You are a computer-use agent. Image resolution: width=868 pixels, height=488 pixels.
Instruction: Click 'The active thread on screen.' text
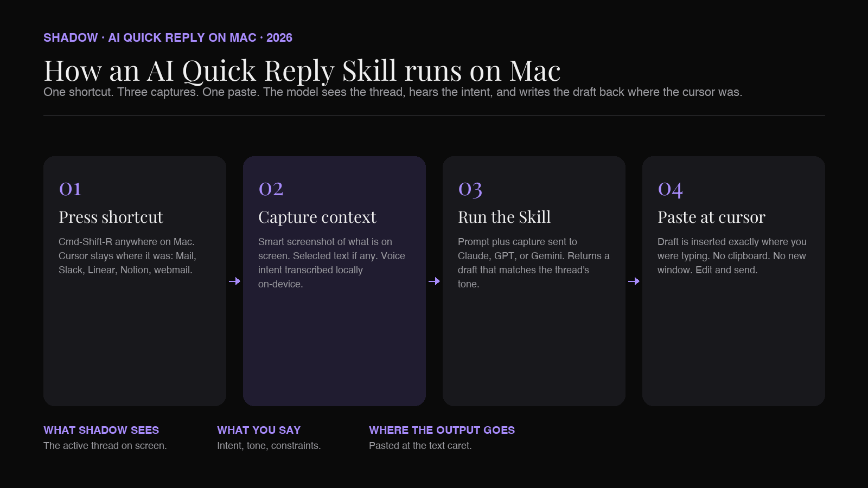coord(105,446)
